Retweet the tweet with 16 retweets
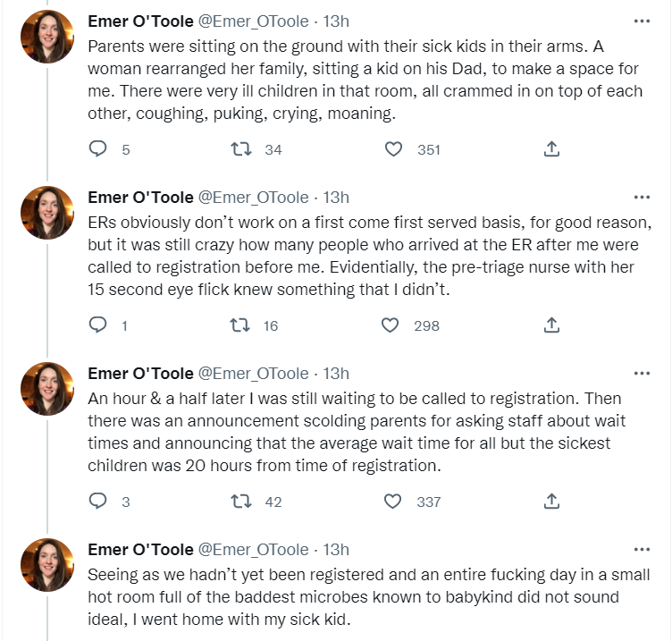The height and width of the screenshot is (641, 672). pyautogui.click(x=239, y=325)
